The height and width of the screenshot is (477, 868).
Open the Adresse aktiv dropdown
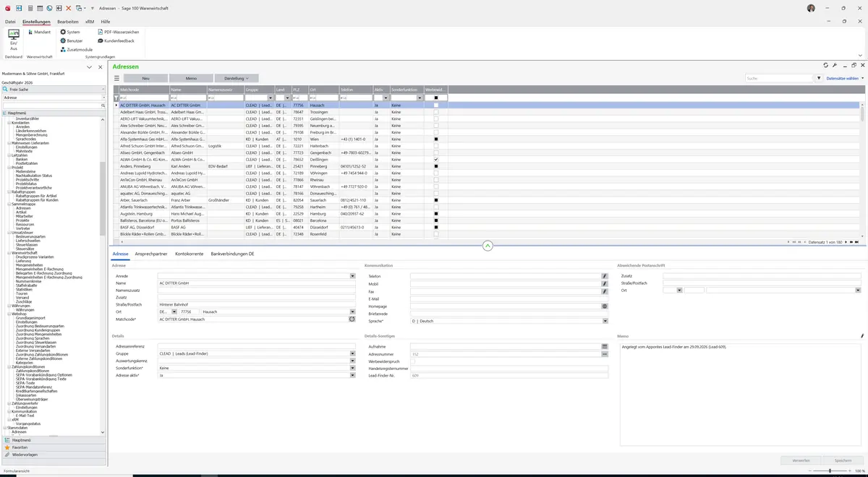(x=352, y=376)
